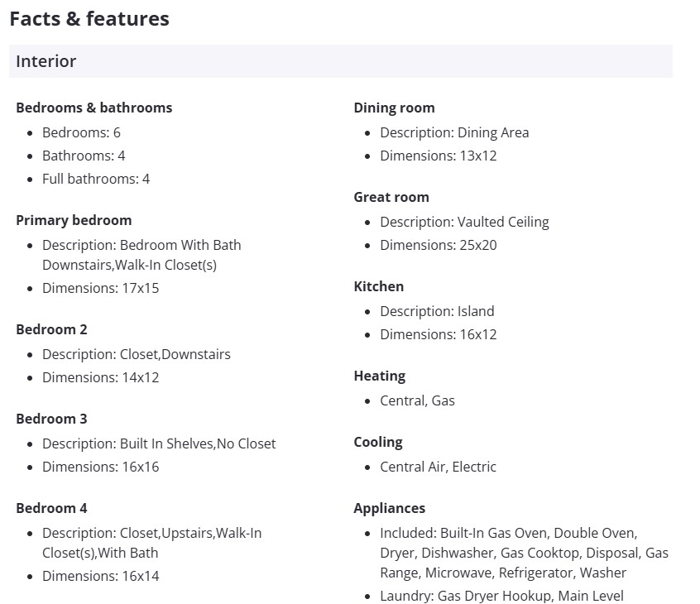Click the Laundry: Gas Dryer Hookup entry
The height and width of the screenshot is (604, 700).
pyautogui.click(x=501, y=596)
